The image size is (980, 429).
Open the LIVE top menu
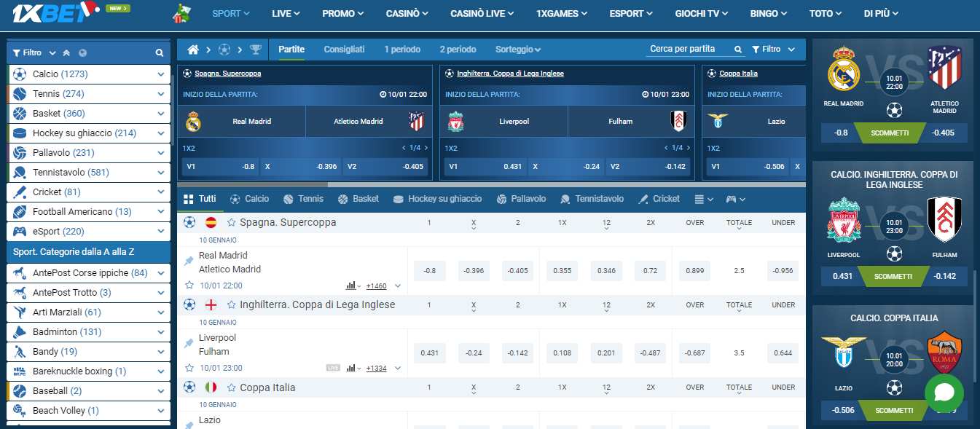(286, 13)
